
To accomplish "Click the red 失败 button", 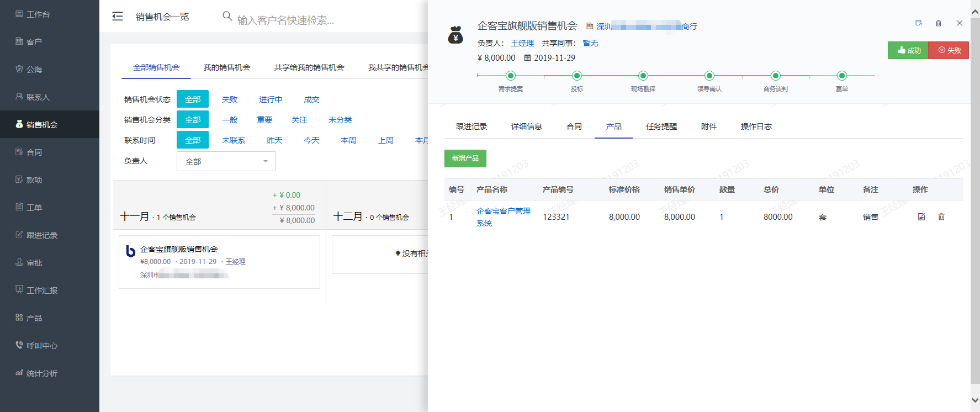I will [x=949, y=50].
